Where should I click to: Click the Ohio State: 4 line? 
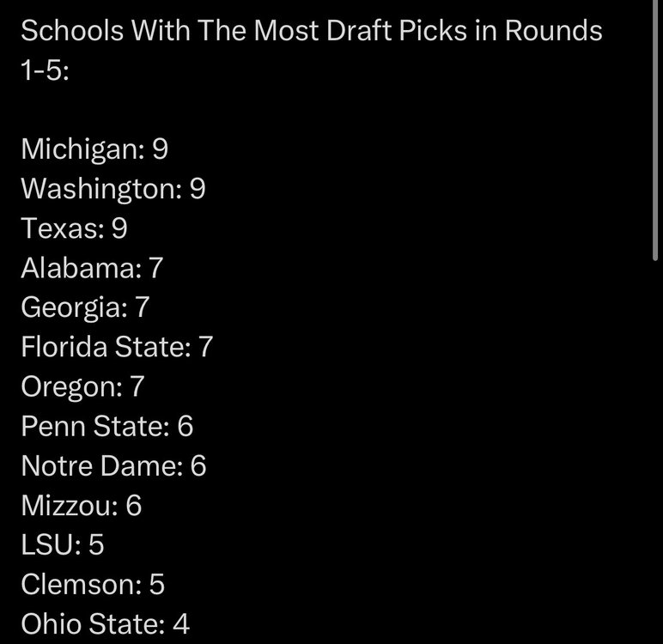105,623
